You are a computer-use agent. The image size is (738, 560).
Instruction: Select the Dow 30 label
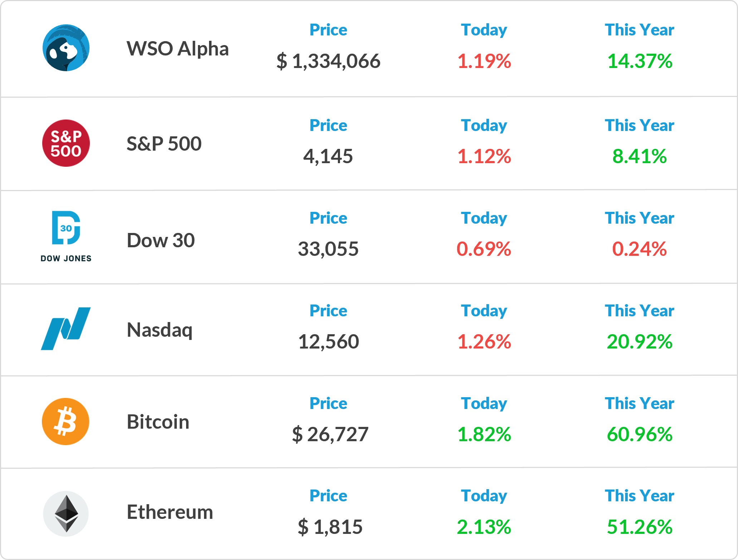click(x=161, y=240)
